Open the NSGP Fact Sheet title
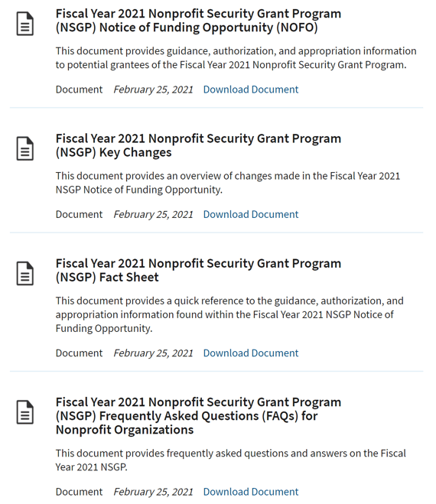The width and height of the screenshot is (436, 504). pos(198,270)
